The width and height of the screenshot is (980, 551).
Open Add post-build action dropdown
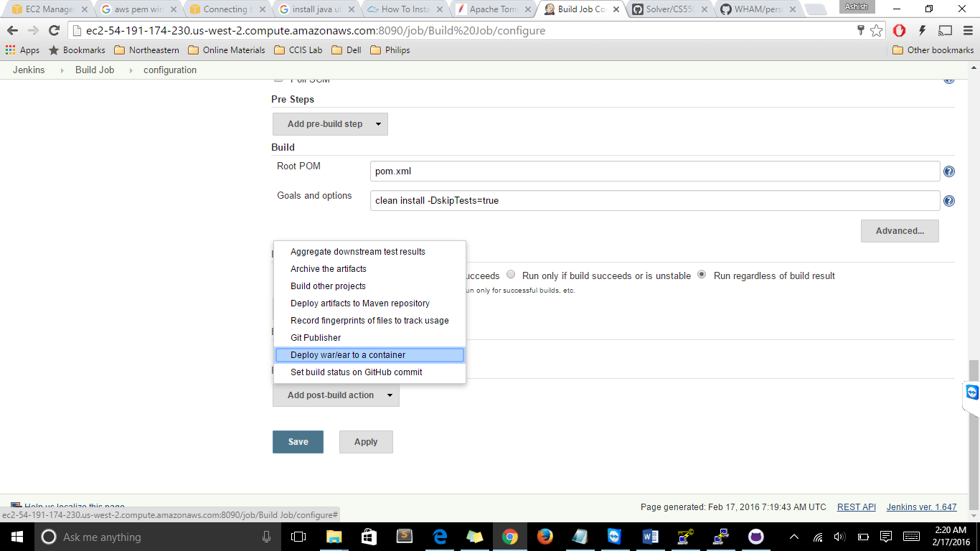[336, 395]
